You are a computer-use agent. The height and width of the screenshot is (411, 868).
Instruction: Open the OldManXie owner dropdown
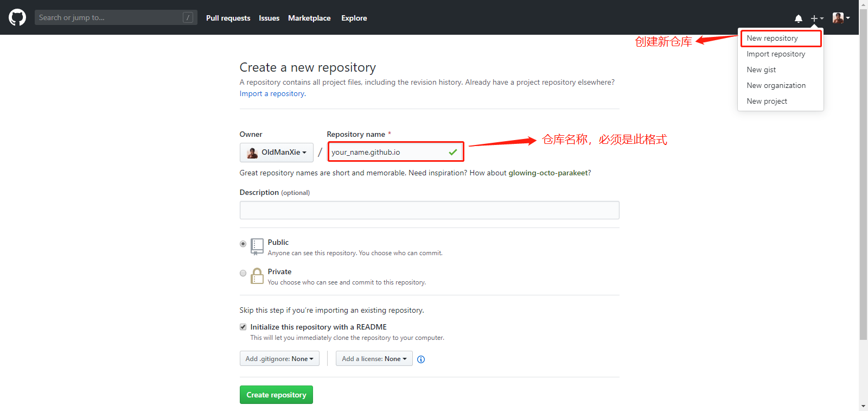coord(277,153)
